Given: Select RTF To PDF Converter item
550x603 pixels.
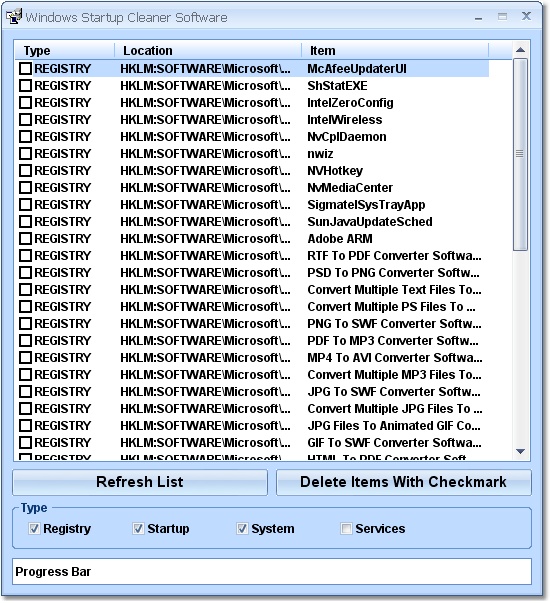Looking at the screenshot, I should tap(394, 256).
